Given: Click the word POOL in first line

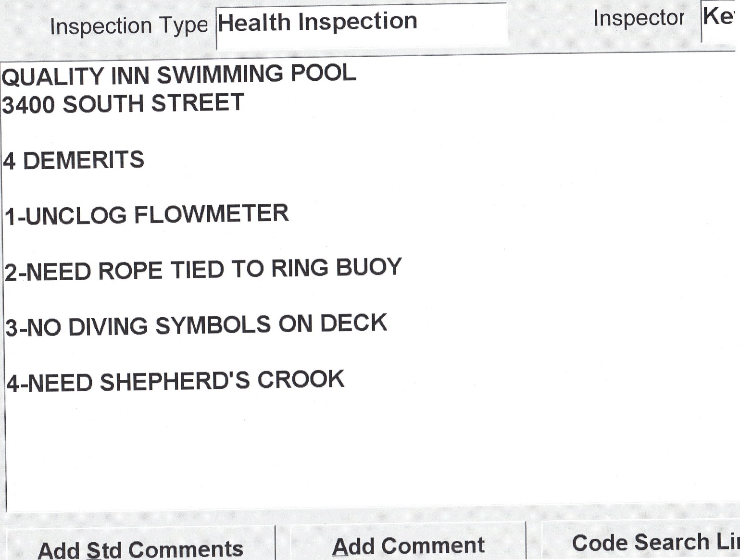Looking at the screenshot, I should point(323,74).
